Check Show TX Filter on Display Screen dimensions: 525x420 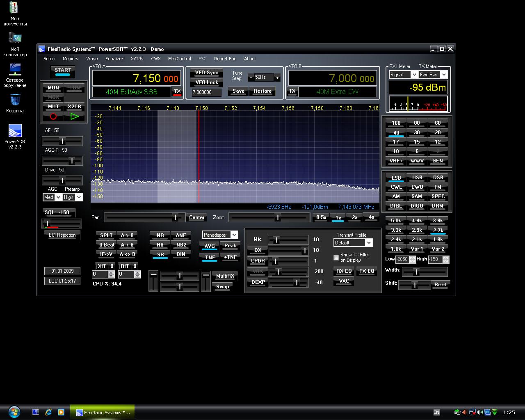click(x=336, y=258)
